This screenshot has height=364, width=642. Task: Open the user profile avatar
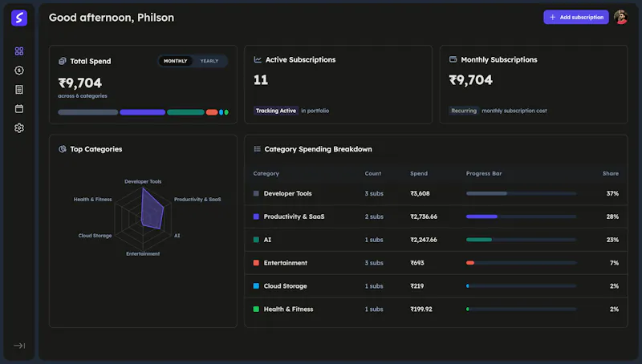coord(620,17)
